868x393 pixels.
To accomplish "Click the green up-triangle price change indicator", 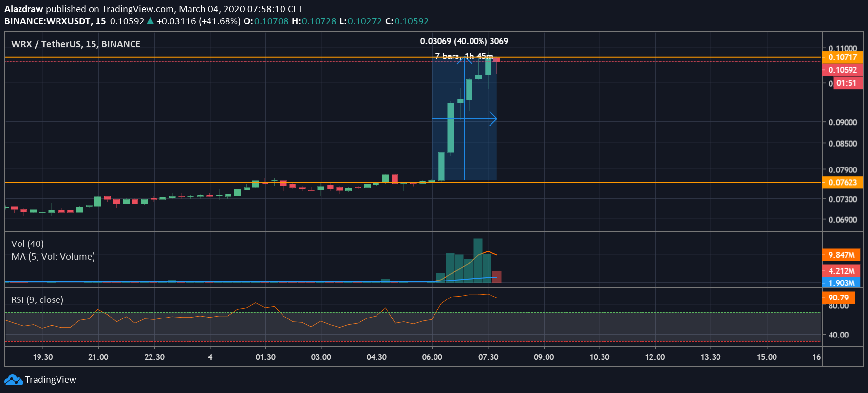I will point(151,21).
